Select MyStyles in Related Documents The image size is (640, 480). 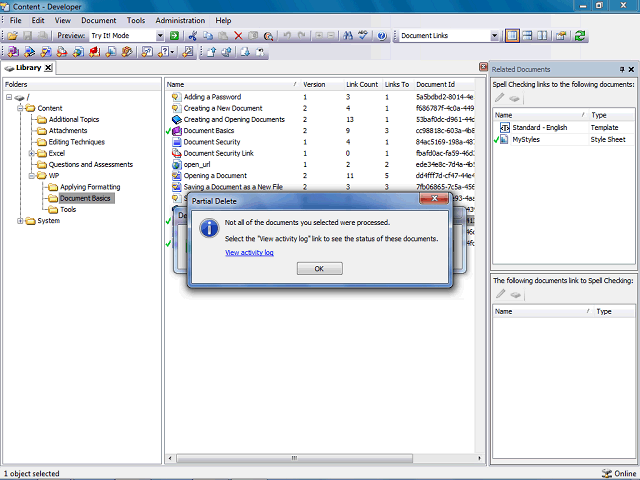(526, 140)
